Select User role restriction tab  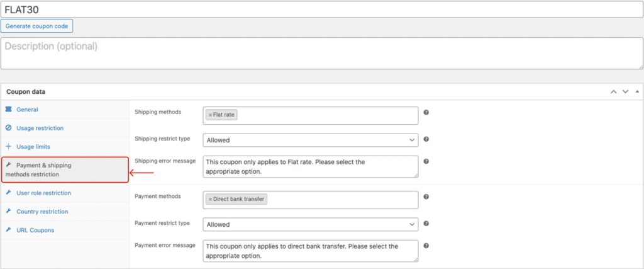[43, 193]
